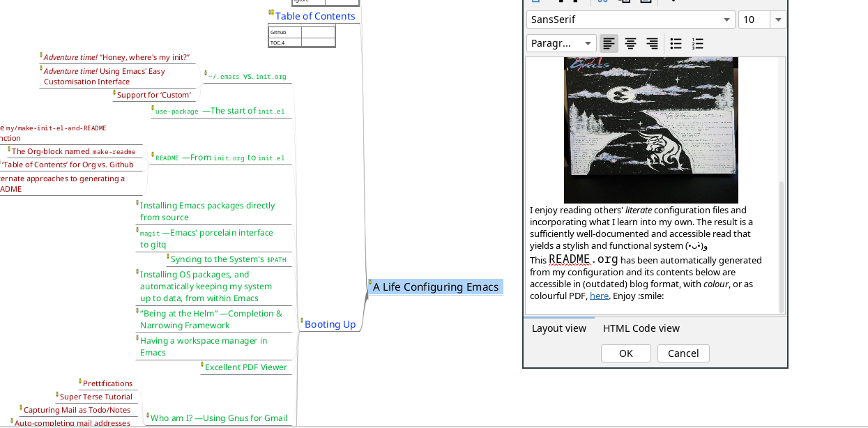The width and height of the screenshot is (868, 428).
Task: Open the font size 10 dropdown arrow
Action: click(778, 20)
